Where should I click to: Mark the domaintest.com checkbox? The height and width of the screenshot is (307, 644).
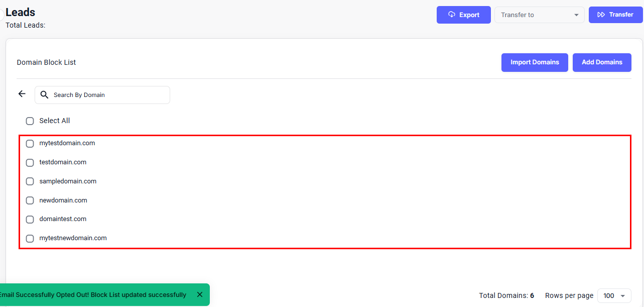pos(30,220)
